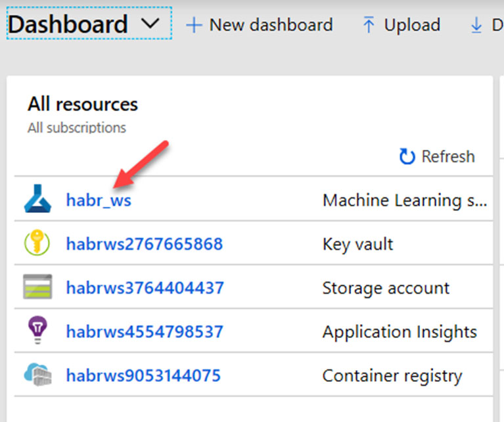Click the Container registry type text
The width and height of the screenshot is (504, 422).
[392, 376]
